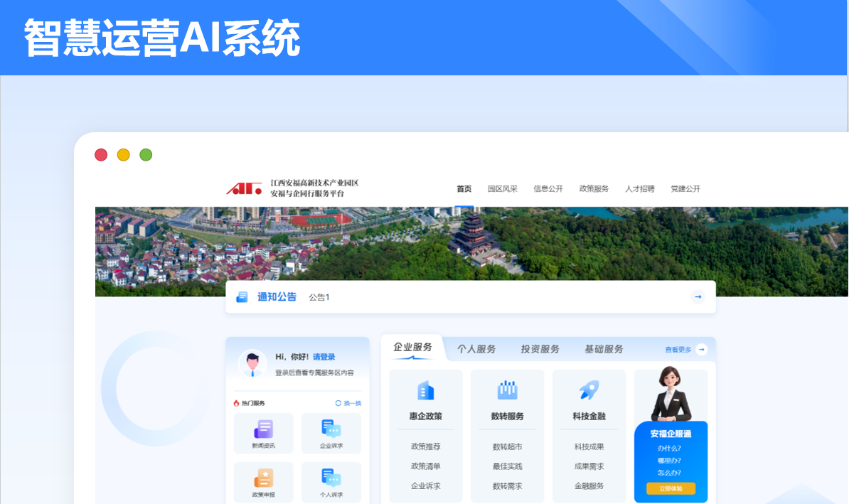
Task: Click the arrow circle next to 查看更多
Action: pyautogui.click(x=701, y=350)
